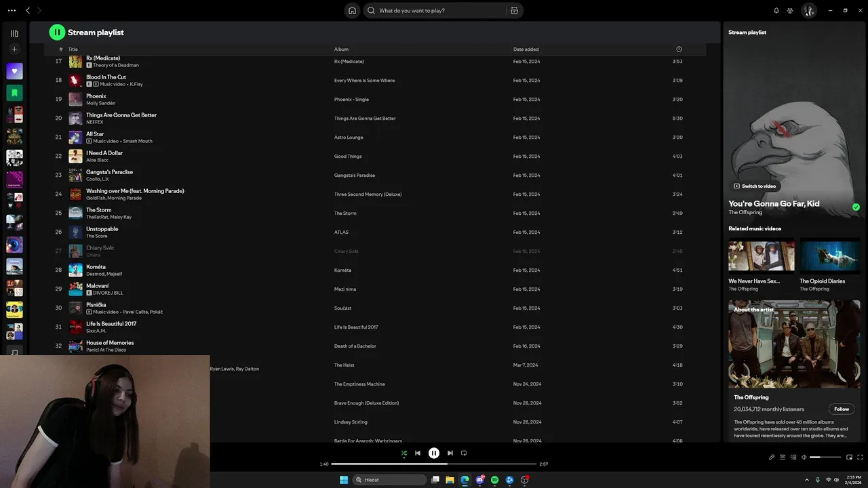Click 'Switch to video' in Now Playing
Screen dimensions: 868x488
(754, 186)
